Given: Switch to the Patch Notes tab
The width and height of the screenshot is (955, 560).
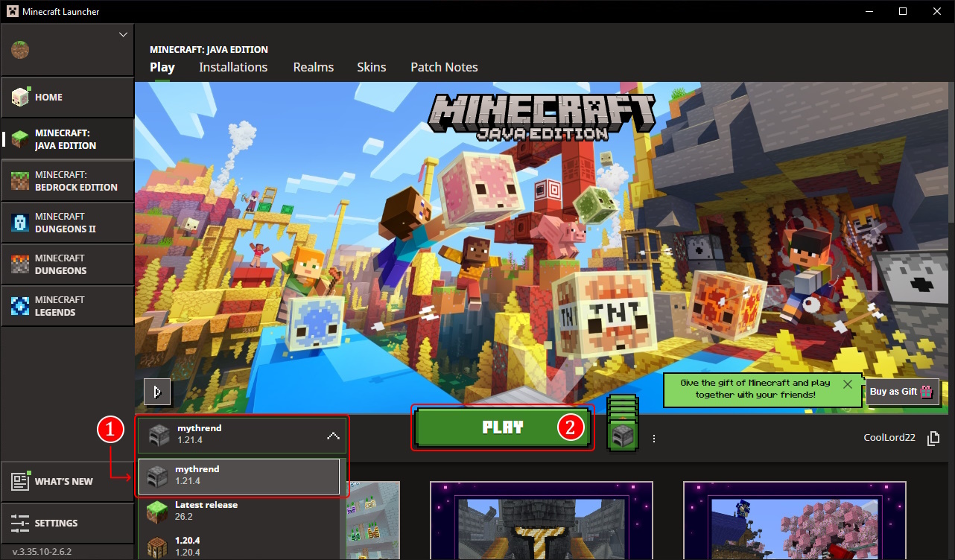Looking at the screenshot, I should pos(444,67).
